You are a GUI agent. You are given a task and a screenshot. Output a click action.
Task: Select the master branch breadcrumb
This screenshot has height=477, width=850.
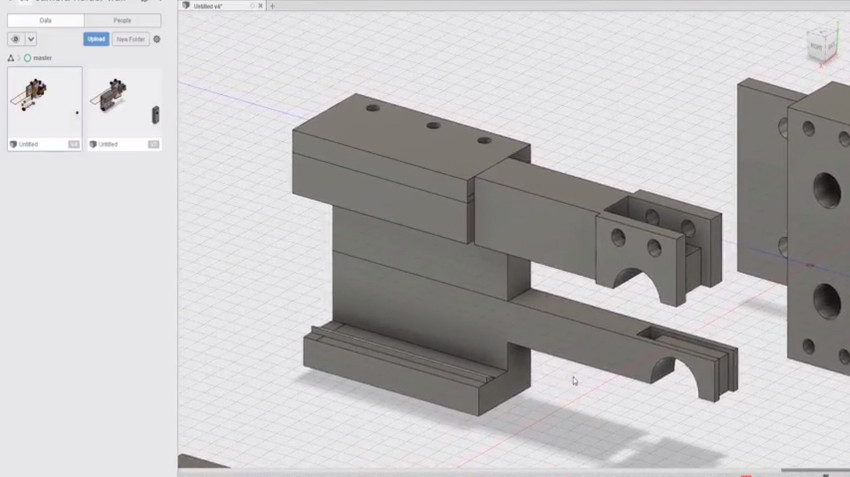(38, 58)
